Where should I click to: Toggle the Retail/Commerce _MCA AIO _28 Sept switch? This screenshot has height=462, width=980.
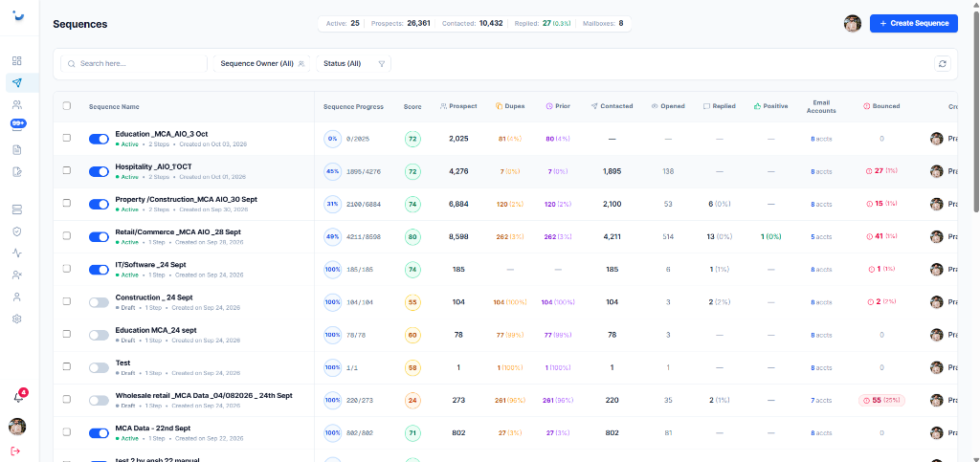coord(99,236)
